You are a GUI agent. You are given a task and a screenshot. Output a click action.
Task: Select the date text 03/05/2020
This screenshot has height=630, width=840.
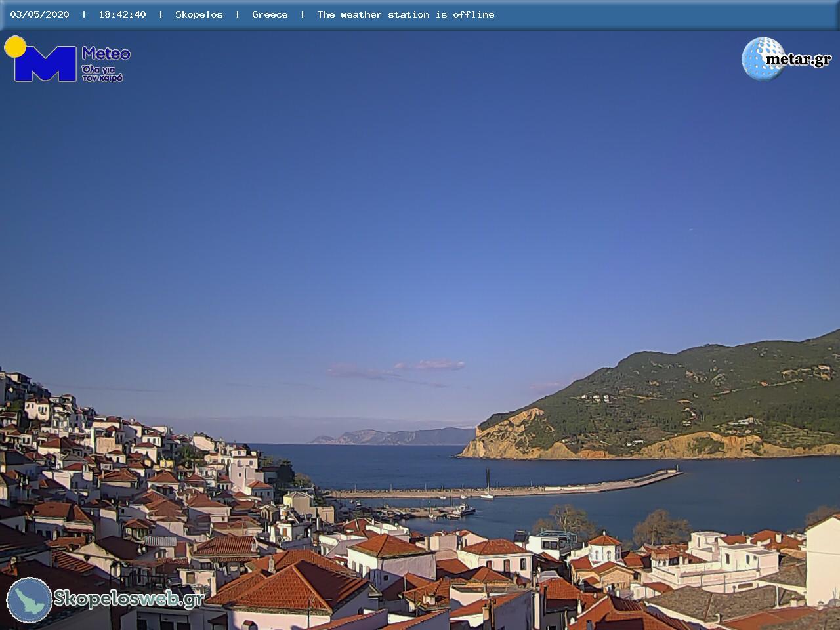tap(39, 14)
